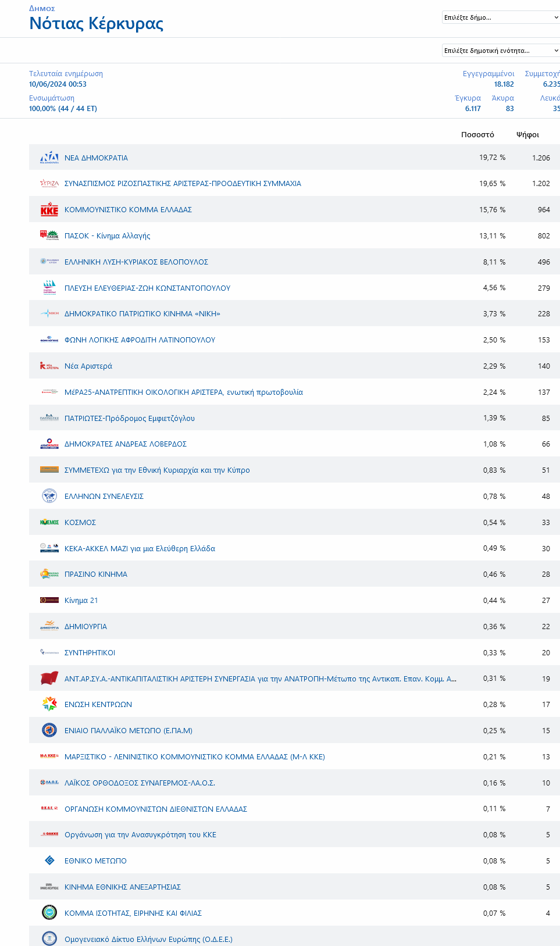
Task: Open the ΜέΡΑ25 party link
Action: point(184,392)
